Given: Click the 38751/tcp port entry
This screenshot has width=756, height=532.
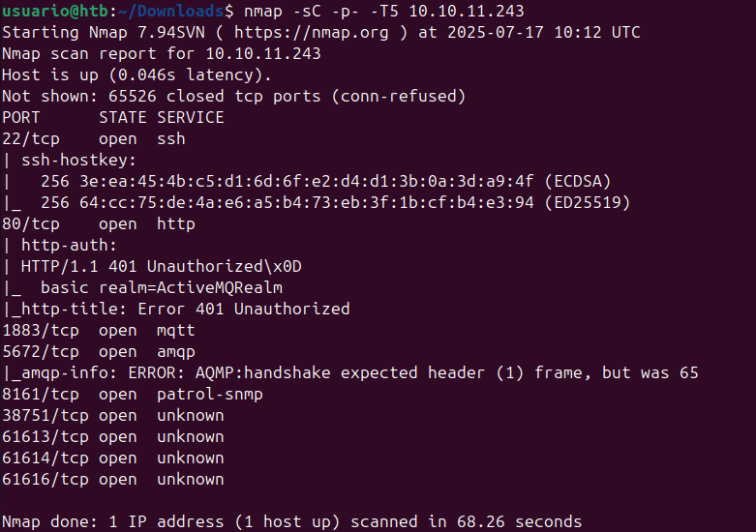Looking at the screenshot, I should [41, 415].
